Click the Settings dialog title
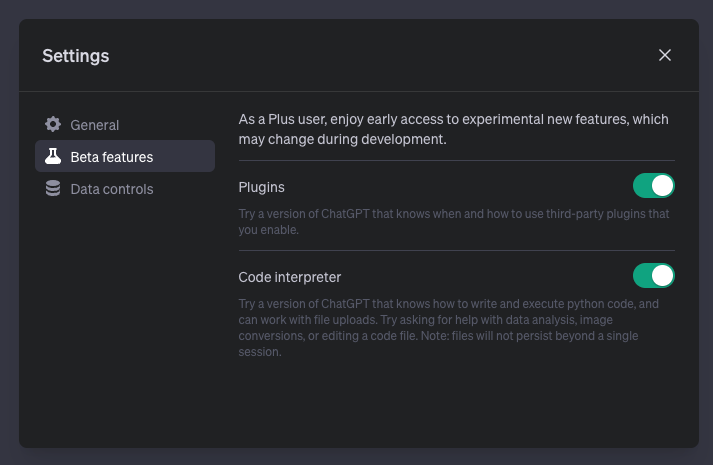 click(75, 56)
